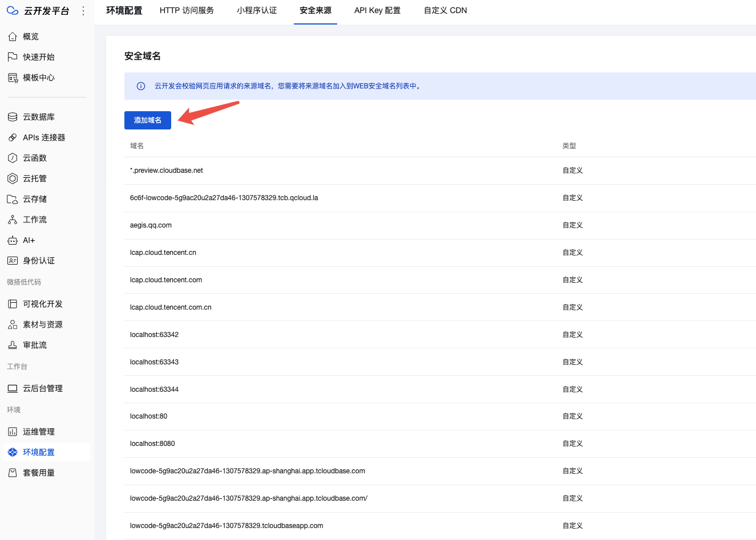Open the 自定义 CDN tab
This screenshot has width=756, height=540.
[x=445, y=10]
